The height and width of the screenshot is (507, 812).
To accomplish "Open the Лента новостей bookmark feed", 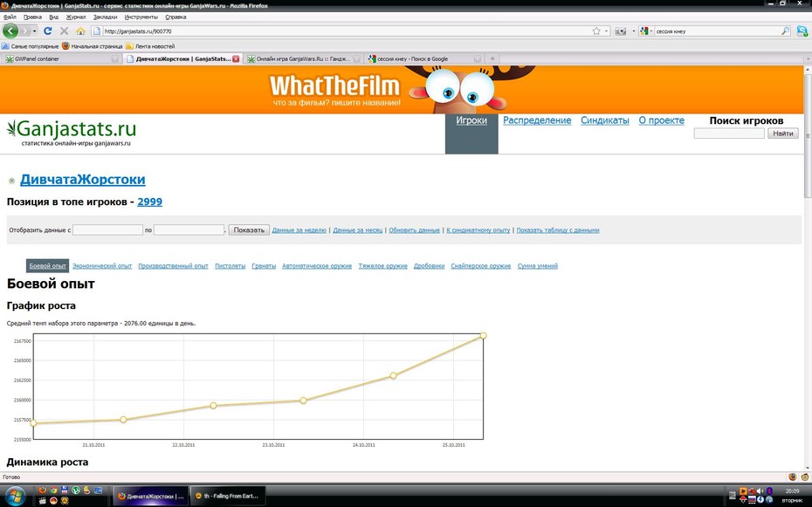I will tap(150, 46).
